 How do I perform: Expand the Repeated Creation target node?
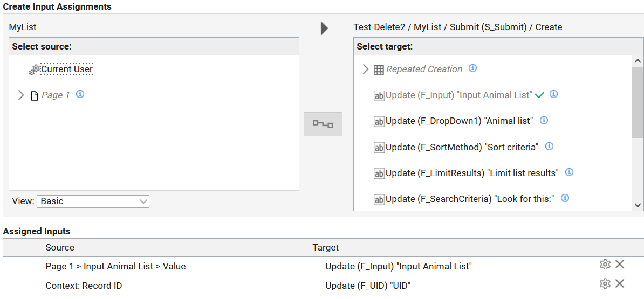coord(365,69)
